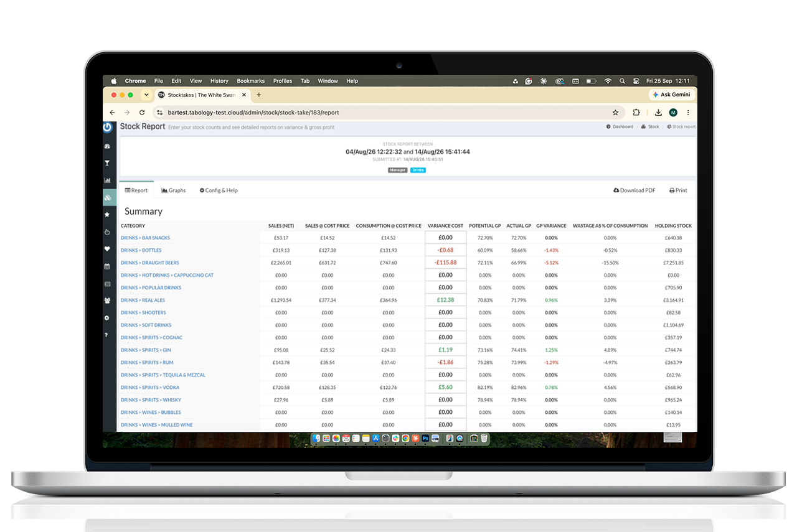
Task: Click the Download PDF button
Action: pos(634,190)
